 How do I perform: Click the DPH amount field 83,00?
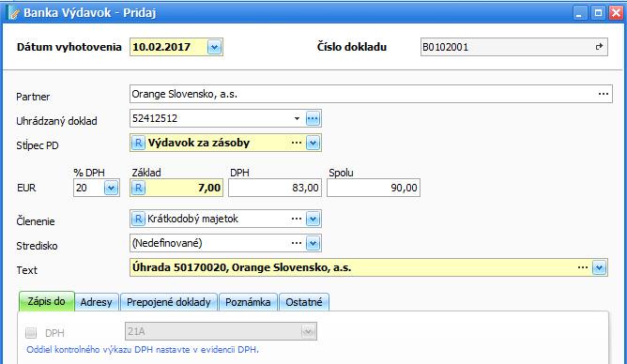tap(275, 188)
